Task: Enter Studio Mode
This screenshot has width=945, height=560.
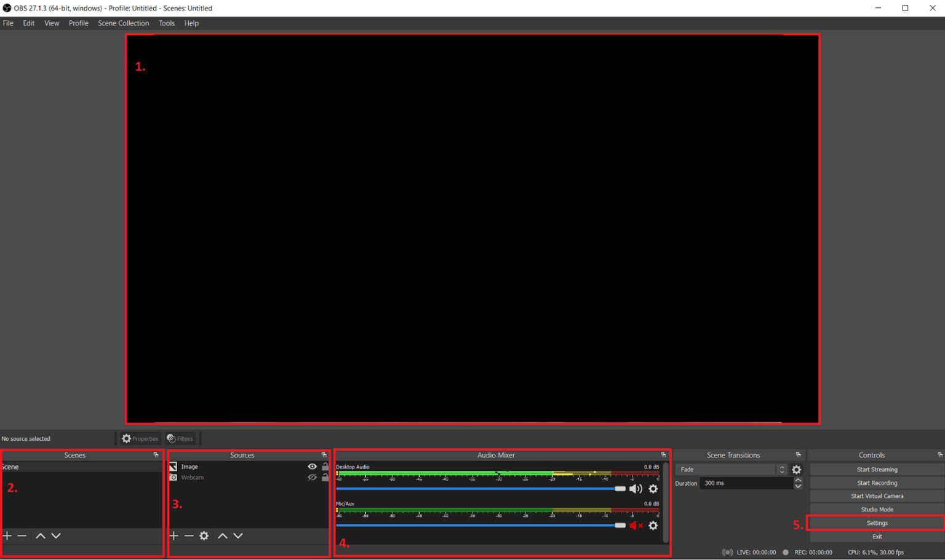Action: [x=877, y=510]
